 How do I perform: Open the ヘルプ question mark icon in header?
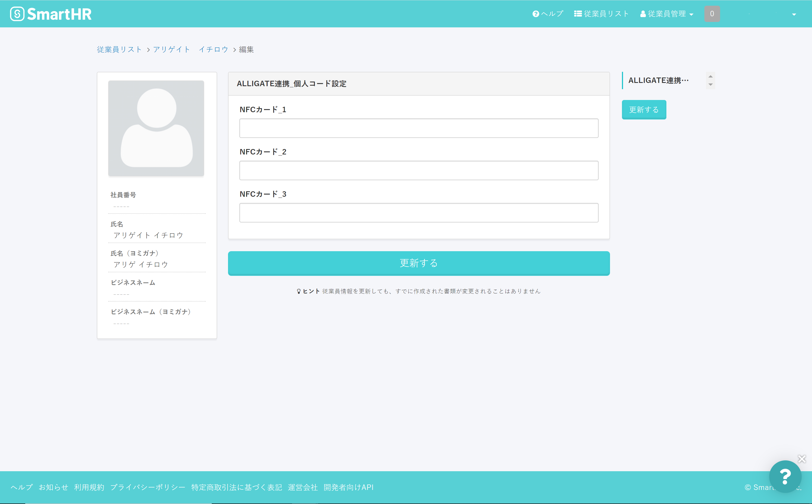pyautogui.click(x=535, y=14)
